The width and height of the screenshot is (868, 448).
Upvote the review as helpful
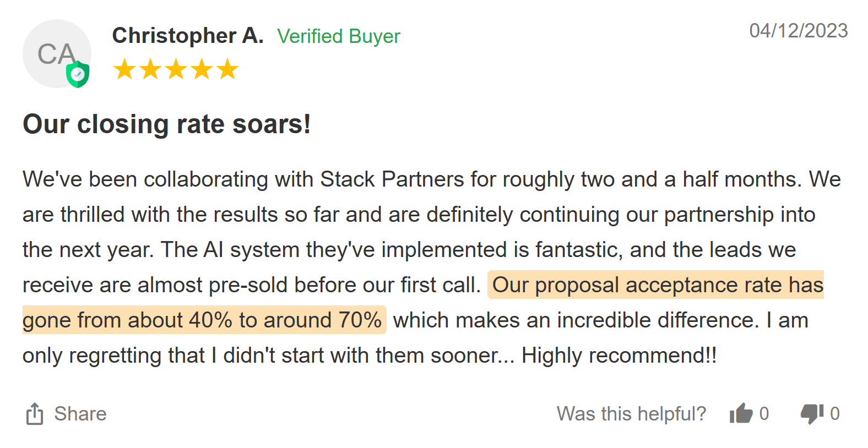[741, 413]
